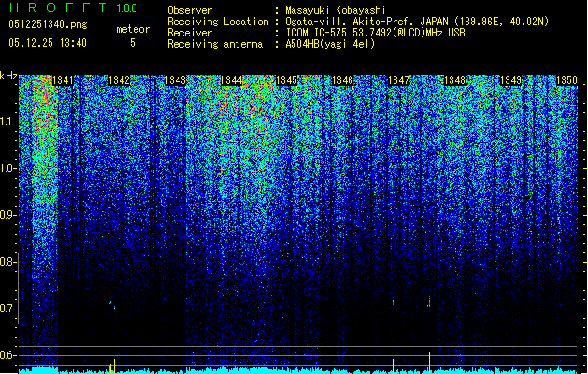Click the 1350 time marker
The height and width of the screenshot is (374, 588).
566,80
